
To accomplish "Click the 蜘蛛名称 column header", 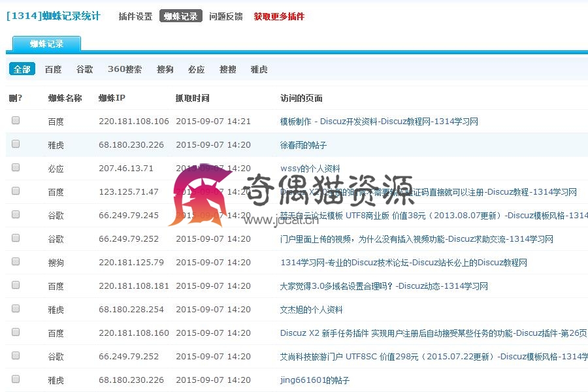I will pos(65,98).
